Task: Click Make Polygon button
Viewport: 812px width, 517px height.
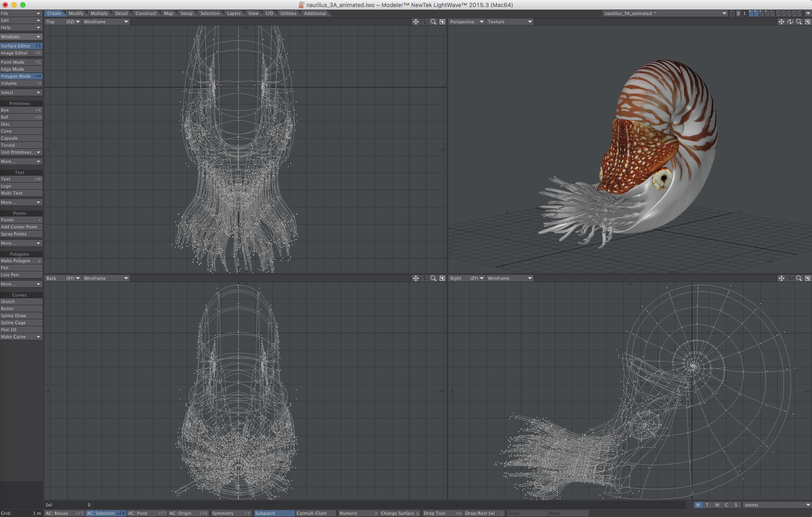Action: [21, 260]
